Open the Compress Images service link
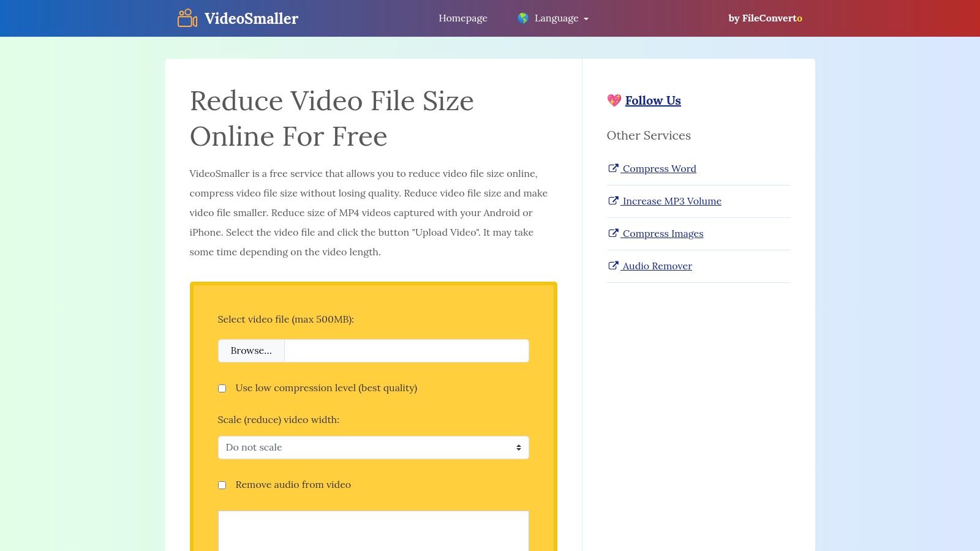Screen dimensions: 980x551 click(663, 233)
